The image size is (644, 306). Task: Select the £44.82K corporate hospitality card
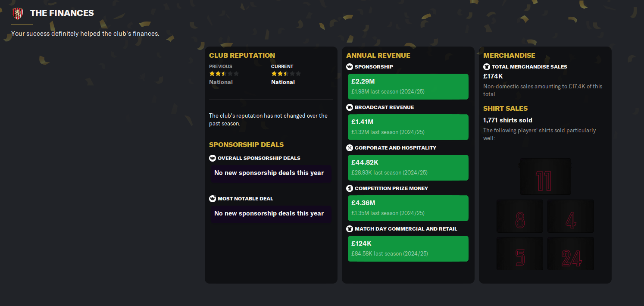click(x=408, y=168)
